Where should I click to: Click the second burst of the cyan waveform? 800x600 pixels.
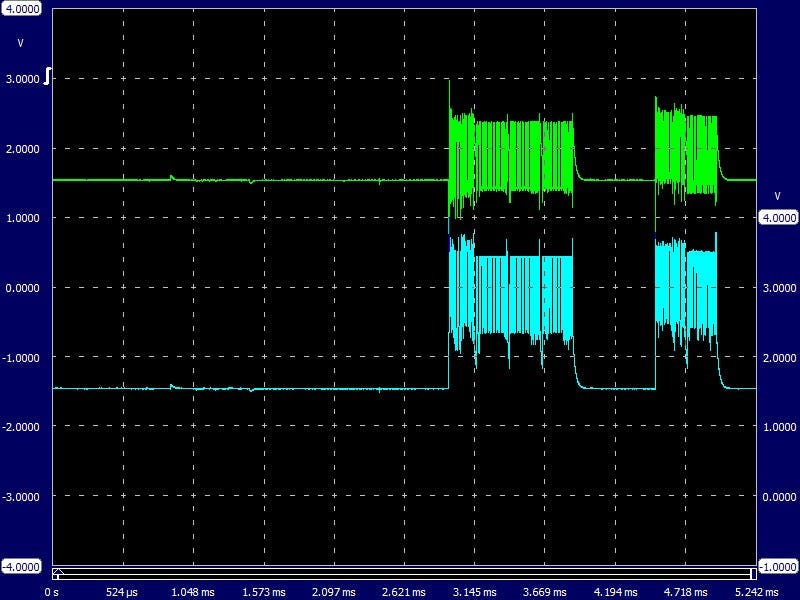coord(686,288)
